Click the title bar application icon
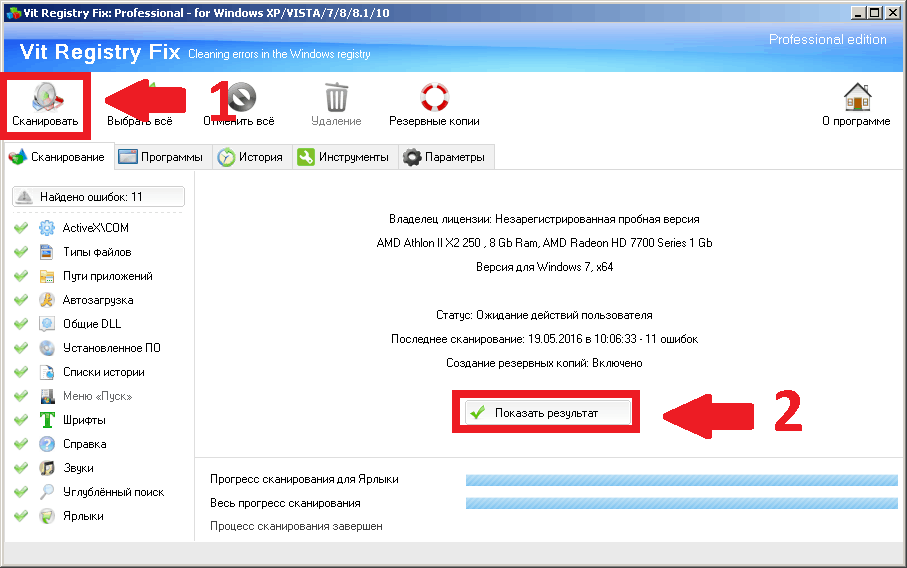The width and height of the screenshot is (907, 568). (x=13, y=13)
